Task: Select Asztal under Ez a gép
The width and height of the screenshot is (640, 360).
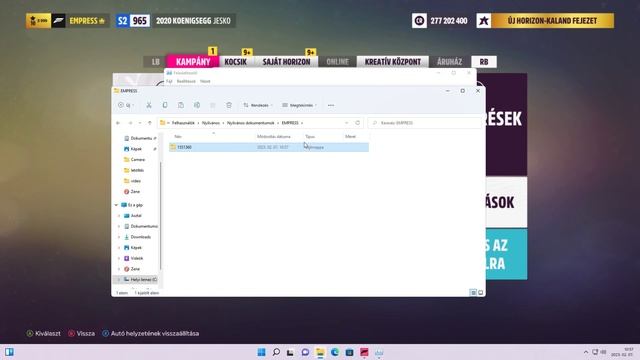Action: 133,216
